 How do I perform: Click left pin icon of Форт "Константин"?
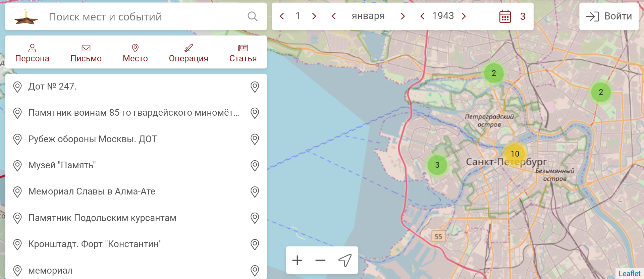[x=17, y=244]
